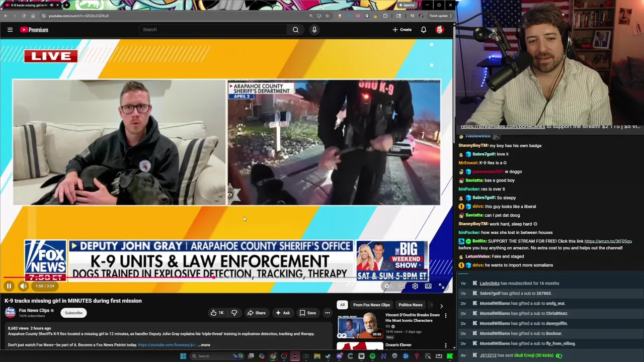Screen dimensions: 644x362
Task: Focus the YouTube search box
Action: click(214, 30)
